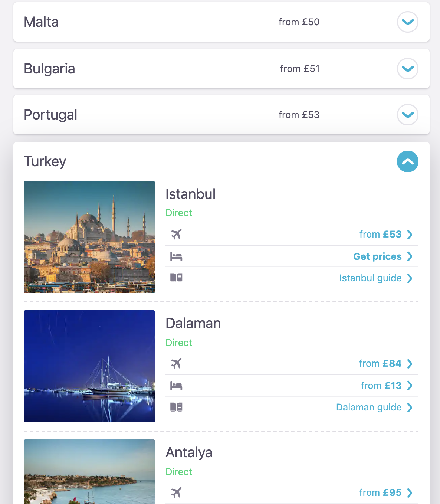Click the Dalaman guide book icon

(176, 407)
